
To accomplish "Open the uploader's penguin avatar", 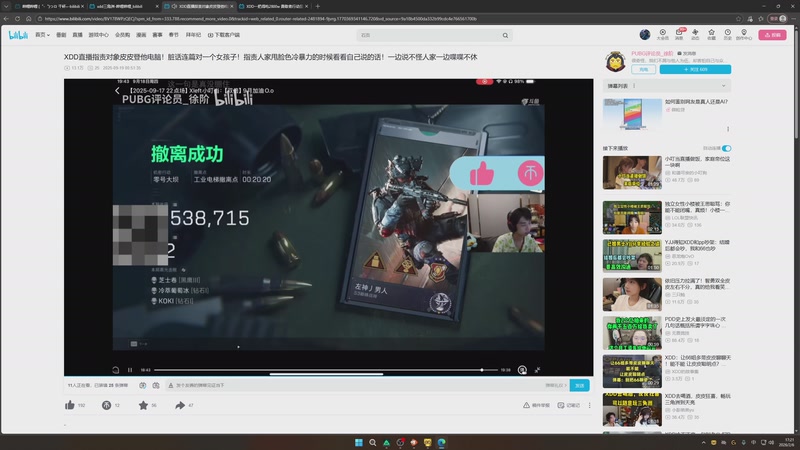I will [x=615, y=62].
